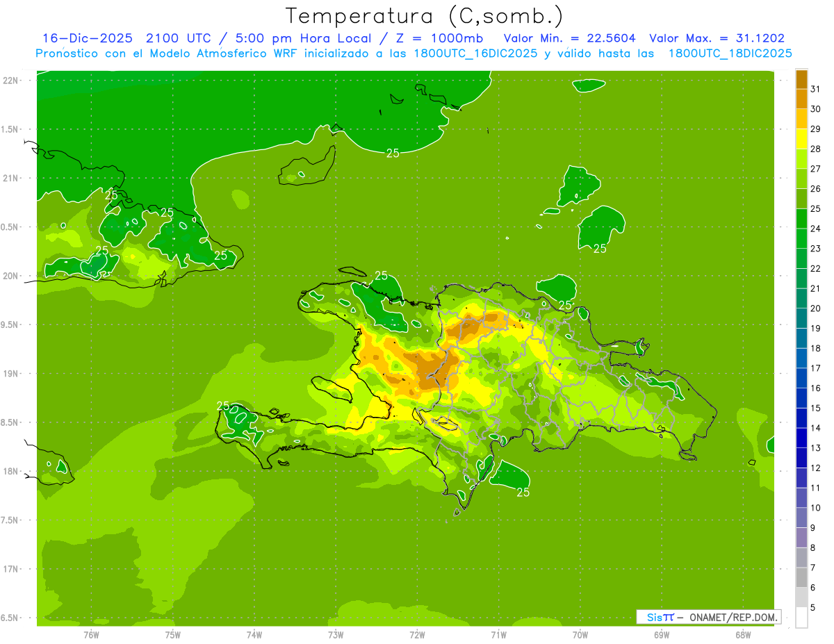
Task: Click the '12' colorbar scale label
Action: click(x=817, y=468)
